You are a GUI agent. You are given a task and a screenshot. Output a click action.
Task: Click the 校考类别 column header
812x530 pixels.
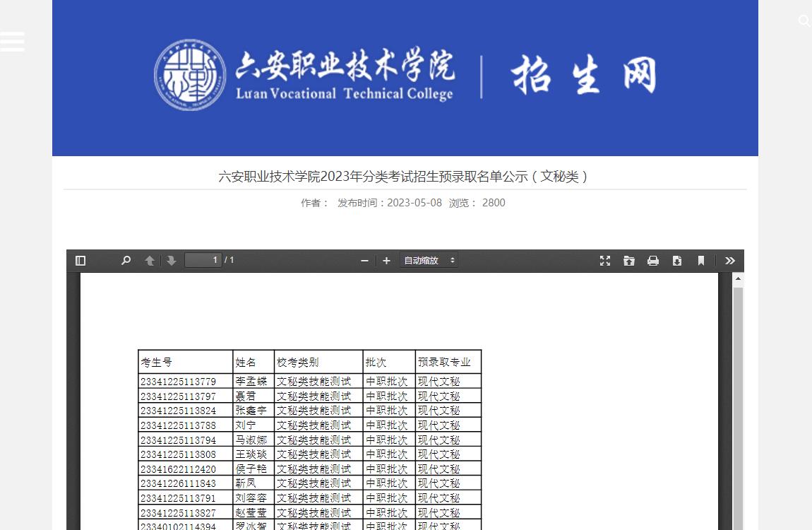click(298, 362)
